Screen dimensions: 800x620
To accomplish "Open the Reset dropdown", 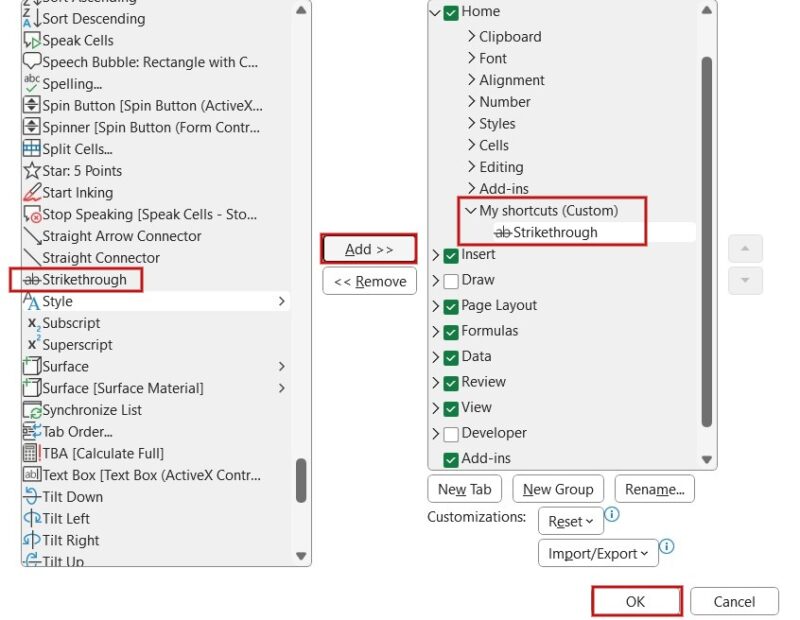I will click(x=570, y=521).
